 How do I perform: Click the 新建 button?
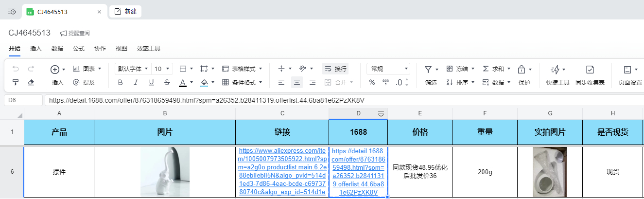125,12
